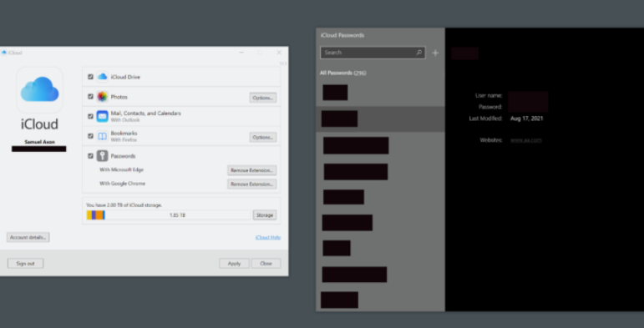Click the Mail envelope icon
Image resolution: width=644 pixels, height=328 pixels.
tap(102, 116)
